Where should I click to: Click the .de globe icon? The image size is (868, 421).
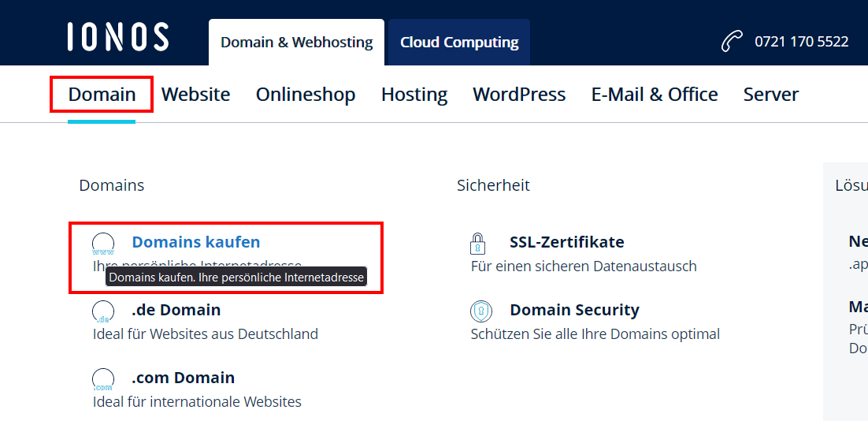point(103,311)
